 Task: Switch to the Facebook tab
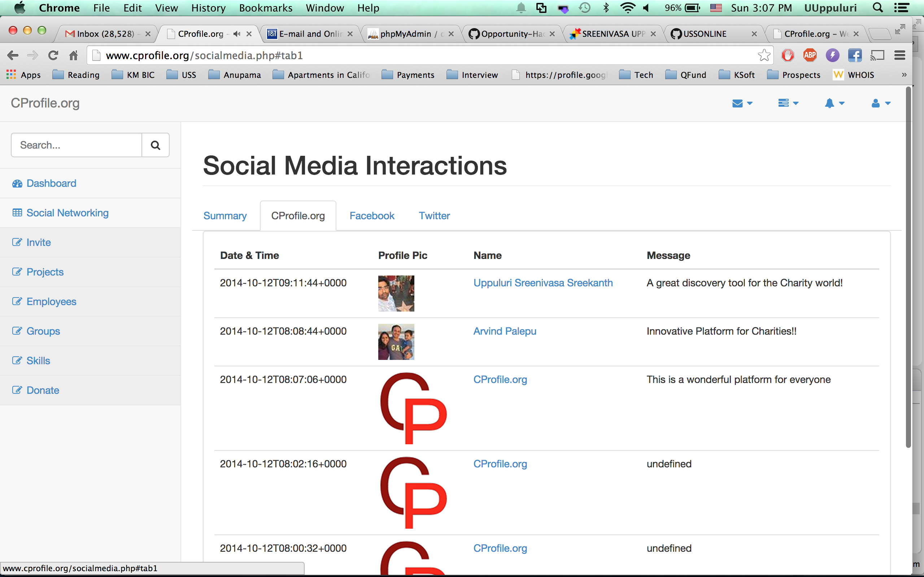pyautogui.click(x=371, y=216)
